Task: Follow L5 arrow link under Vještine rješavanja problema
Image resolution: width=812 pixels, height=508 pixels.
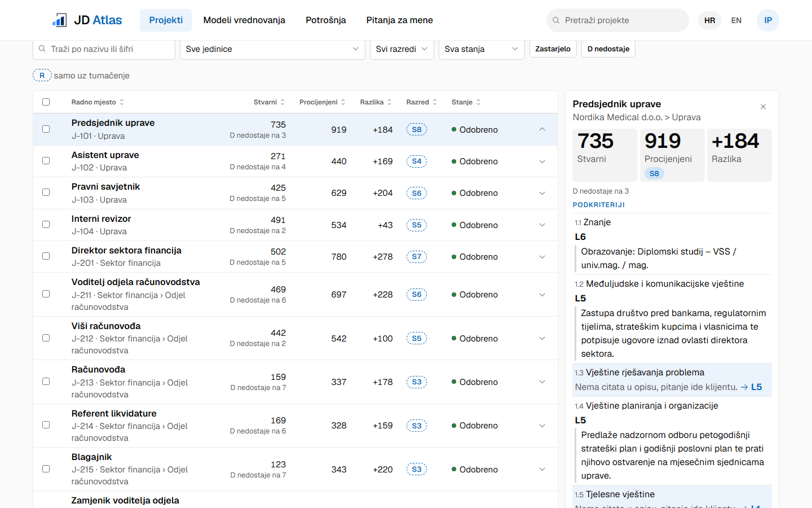Action: [x=751, y=387]
